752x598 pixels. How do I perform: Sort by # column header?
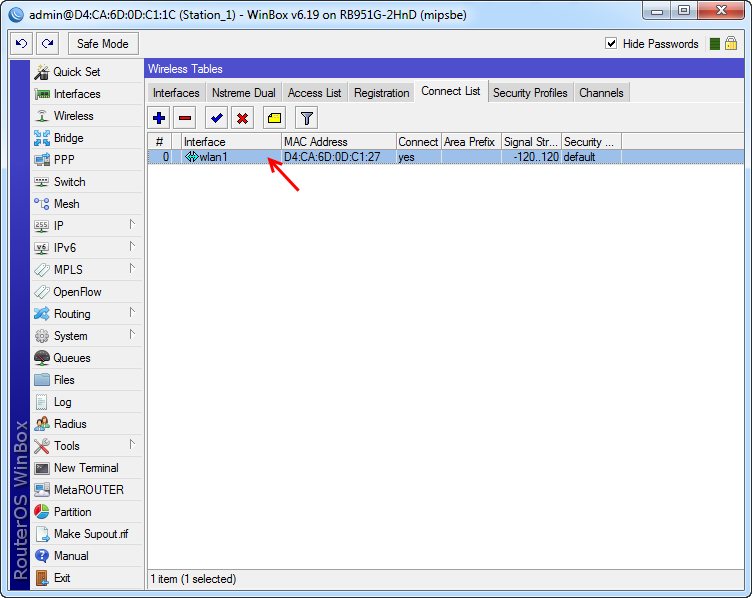click(160, 142)
